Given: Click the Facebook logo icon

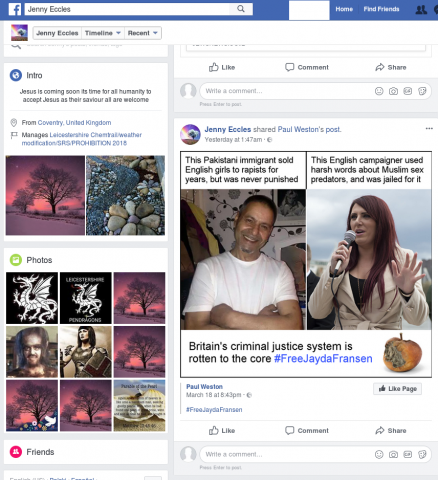Looking at the screenshot, I should tap(15, 9).
